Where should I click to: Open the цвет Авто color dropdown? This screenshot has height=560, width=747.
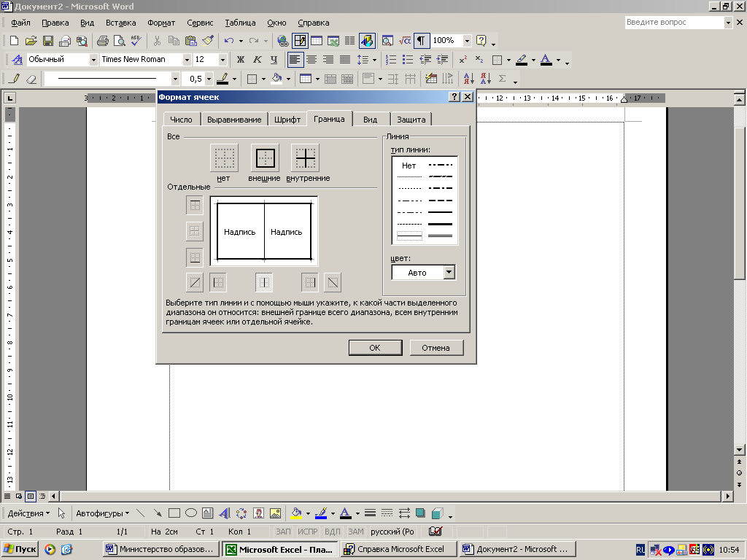[x=449, y=273]
